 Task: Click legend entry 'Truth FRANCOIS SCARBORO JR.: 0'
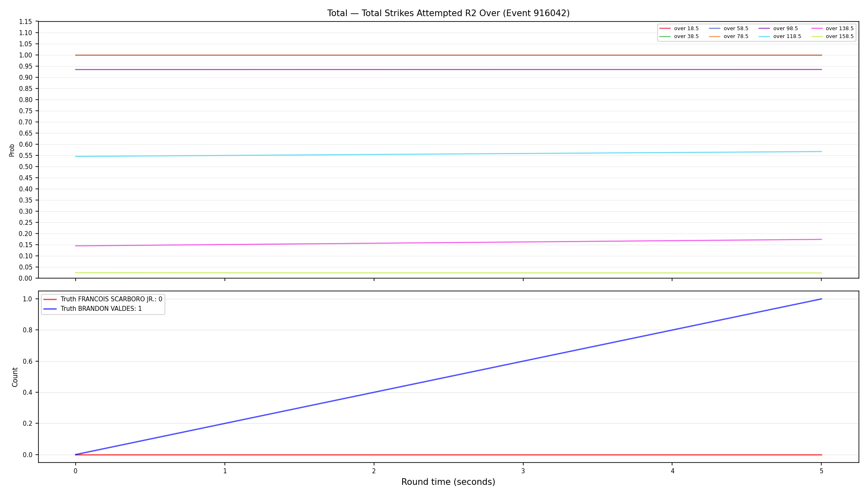click(x=103, y=299)
